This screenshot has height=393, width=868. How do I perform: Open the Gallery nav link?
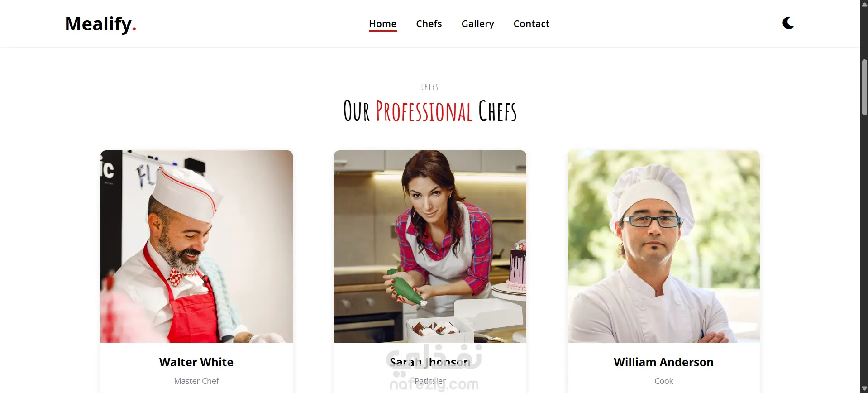[477, 24]
